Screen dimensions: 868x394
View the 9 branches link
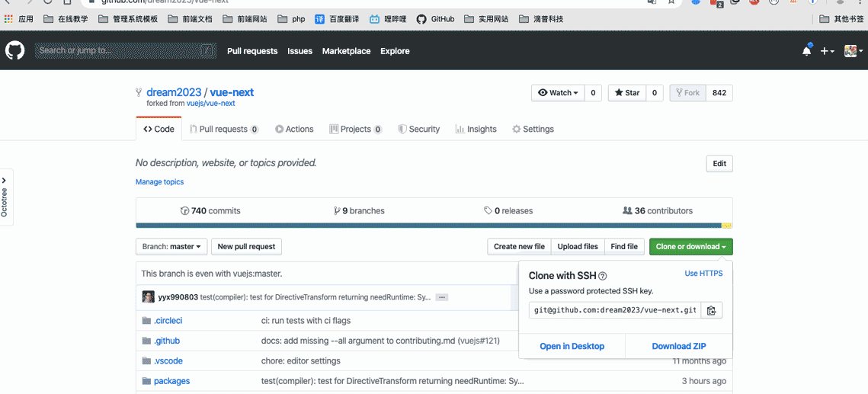pos(359,211)
